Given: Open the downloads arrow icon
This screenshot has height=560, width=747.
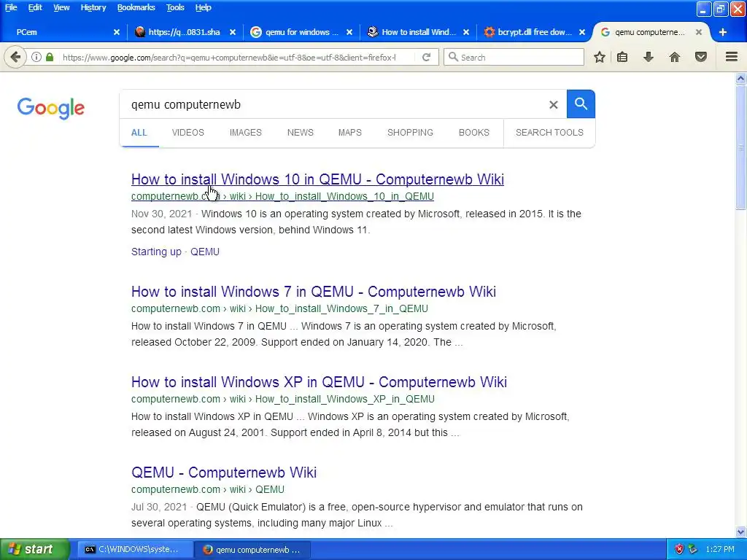Looking at the screenshot, I should click(648, 57).
